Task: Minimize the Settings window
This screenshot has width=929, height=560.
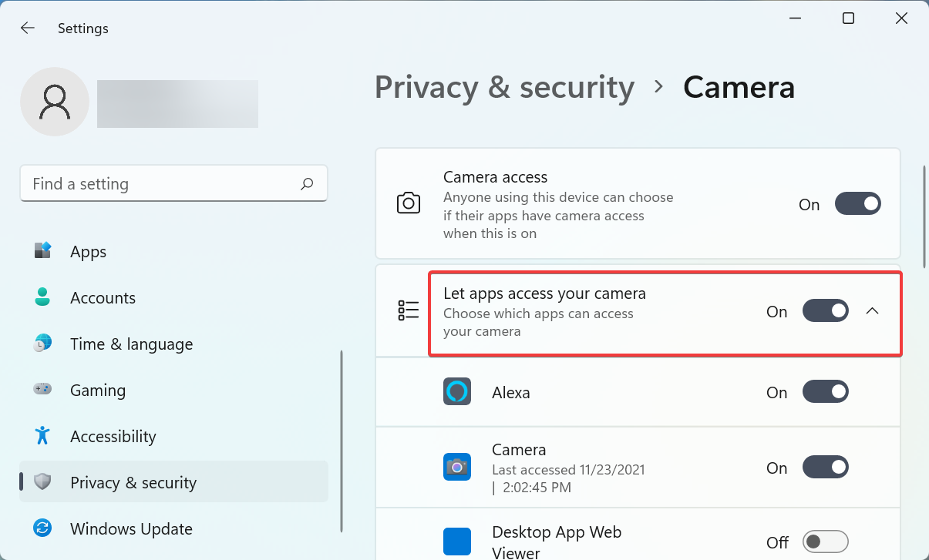Action: click(x=796, y=18)
